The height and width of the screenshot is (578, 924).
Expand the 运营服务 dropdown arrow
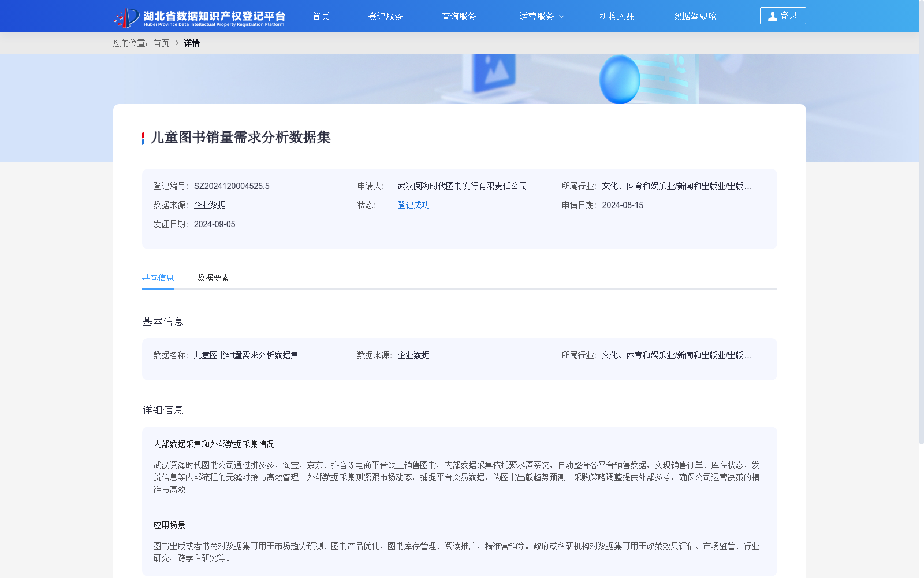pyautogui.click(x=561, y=17)
